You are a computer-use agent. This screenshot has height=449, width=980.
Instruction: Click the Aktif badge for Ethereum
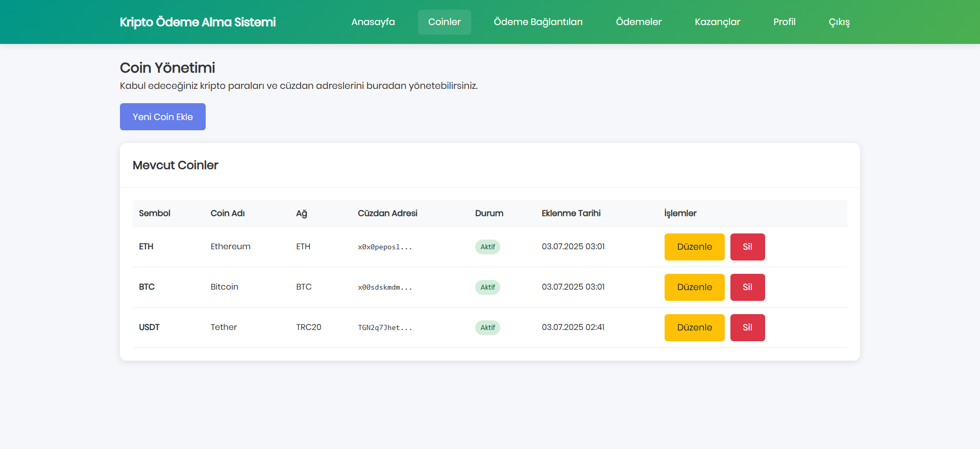click(x=487, y=247)
